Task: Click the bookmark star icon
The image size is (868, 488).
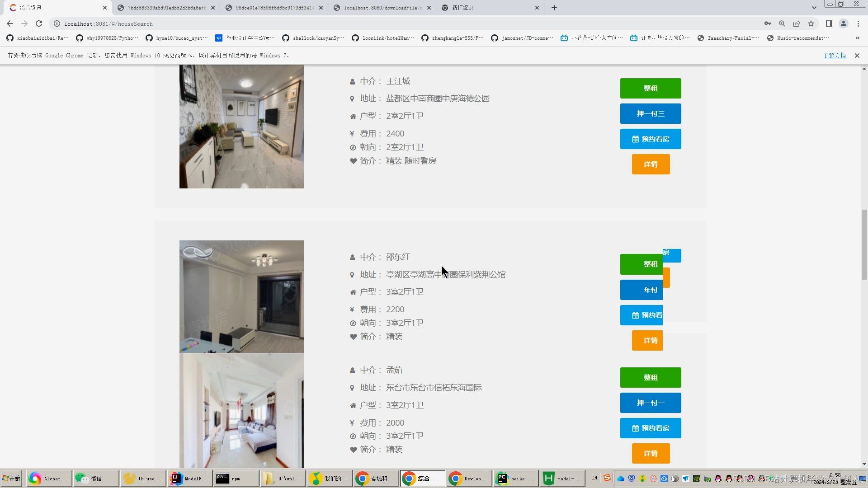Action: [x=811, y=23]
